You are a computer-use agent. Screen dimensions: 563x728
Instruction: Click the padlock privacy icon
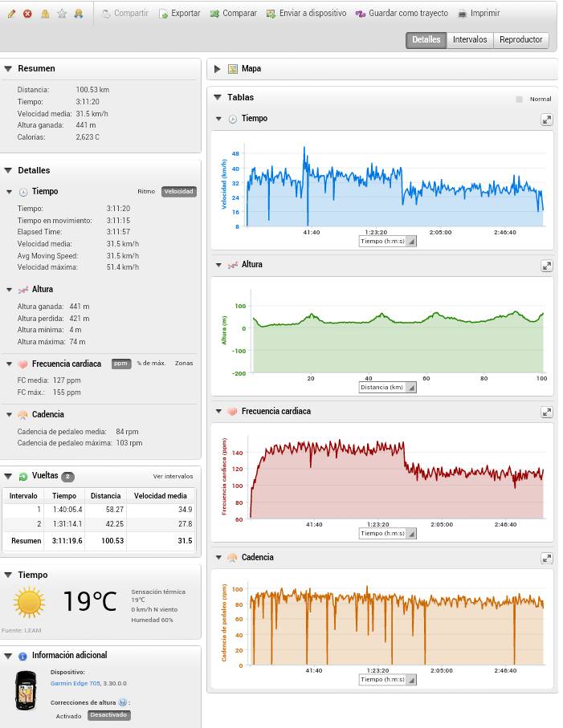click(45, 14)
